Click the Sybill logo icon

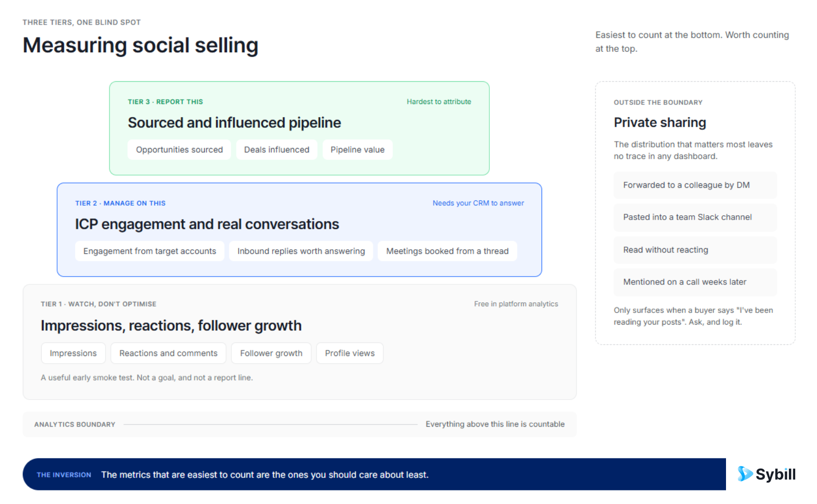tap(745, 474)
